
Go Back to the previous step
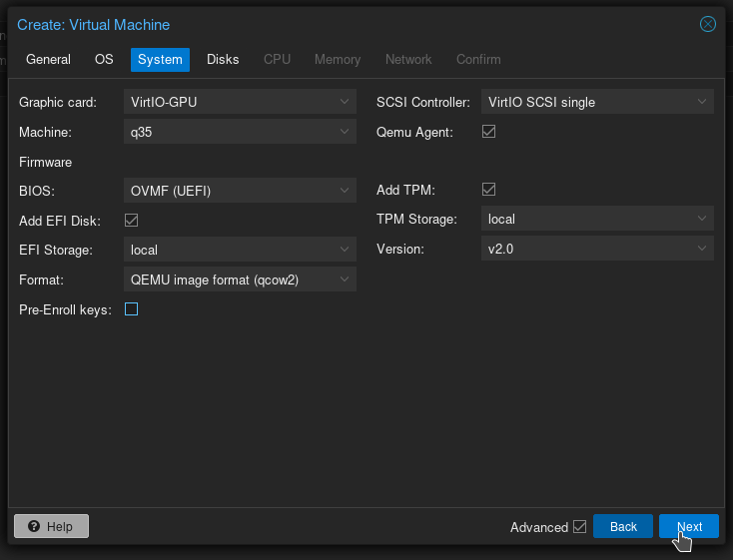tap(623, 526)
